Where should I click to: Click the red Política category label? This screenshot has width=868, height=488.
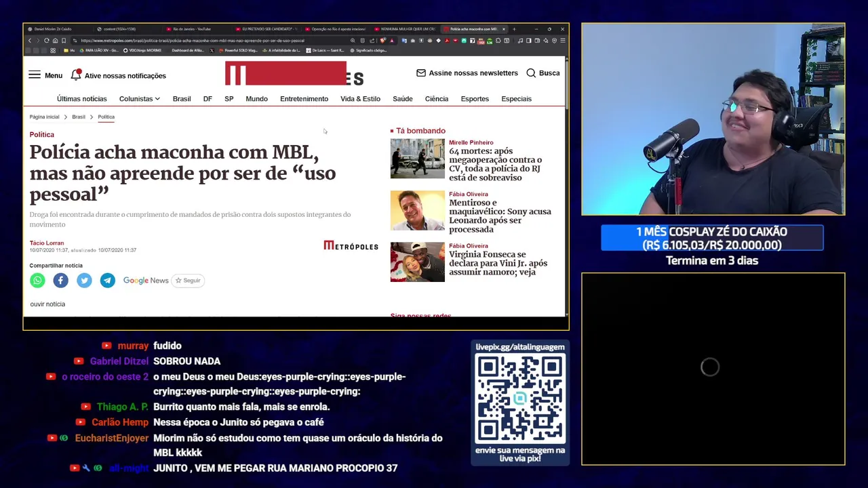tap(41, 134)
